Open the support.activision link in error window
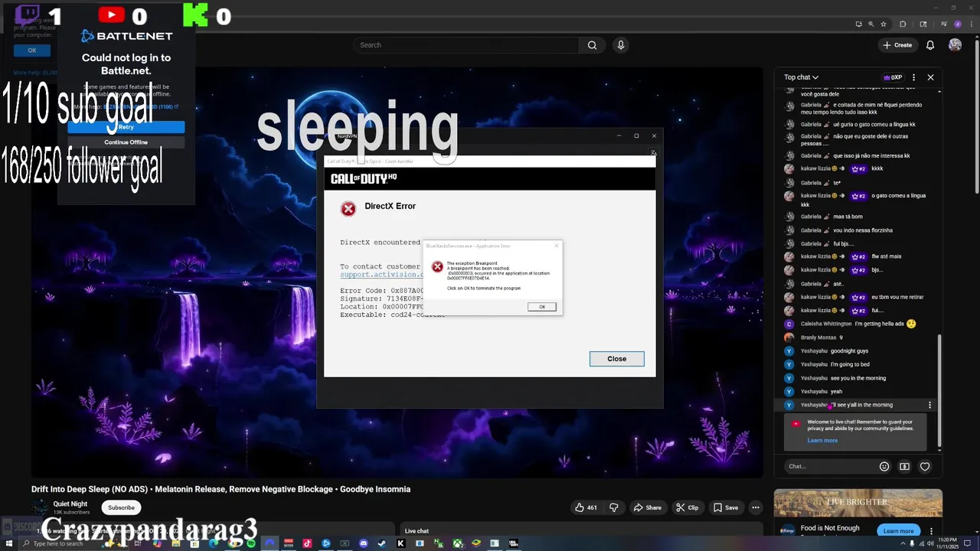This screenshot has width=980, height=551. tap(382, 274)
